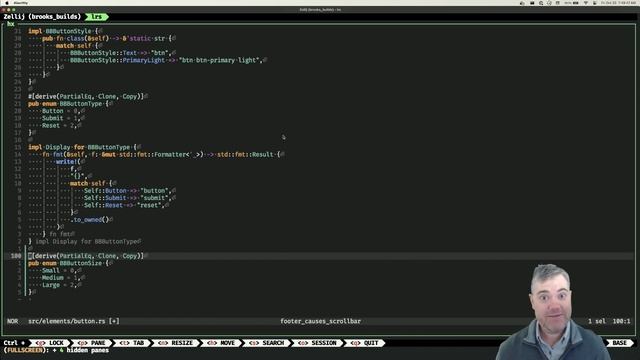Click 'impl Display for BBButtonType {' line
The height and width of the screenshot is (360, 640).
[82, 147]
